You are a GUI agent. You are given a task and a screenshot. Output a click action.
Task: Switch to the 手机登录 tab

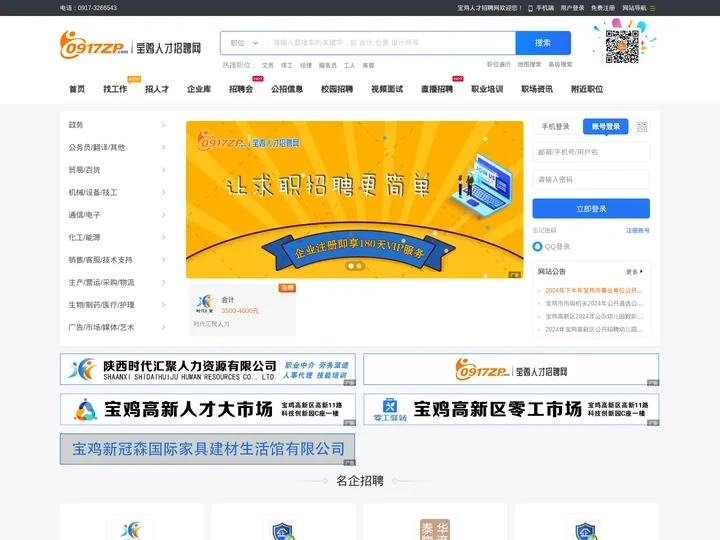click(x=555, y=127)
